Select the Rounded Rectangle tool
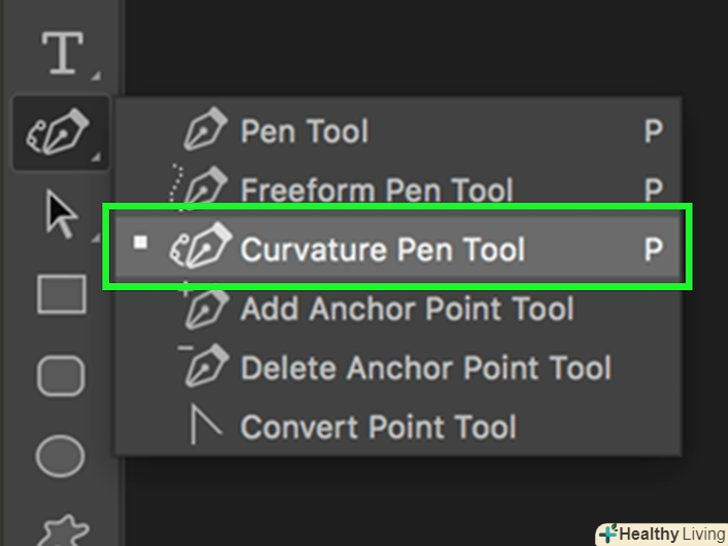 pos(62,377)
